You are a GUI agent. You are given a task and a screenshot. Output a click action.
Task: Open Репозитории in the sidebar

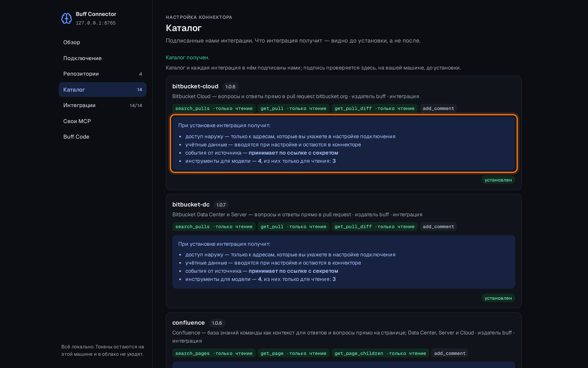[102, 74]
